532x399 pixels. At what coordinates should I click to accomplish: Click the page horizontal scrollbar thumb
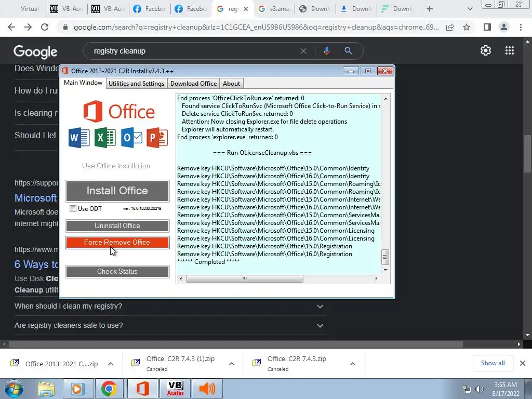236,344
